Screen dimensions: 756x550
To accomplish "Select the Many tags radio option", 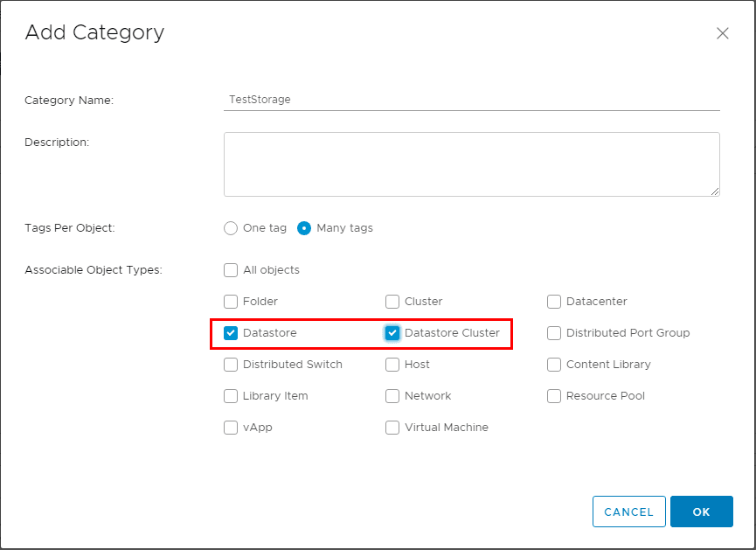I will pos(304,228).
